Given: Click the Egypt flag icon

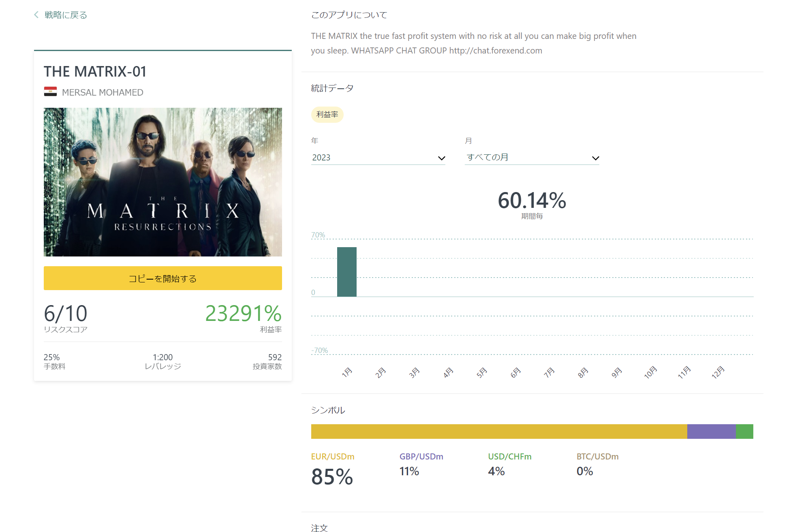Looking at the screenshot, I should tap(50, 92).
